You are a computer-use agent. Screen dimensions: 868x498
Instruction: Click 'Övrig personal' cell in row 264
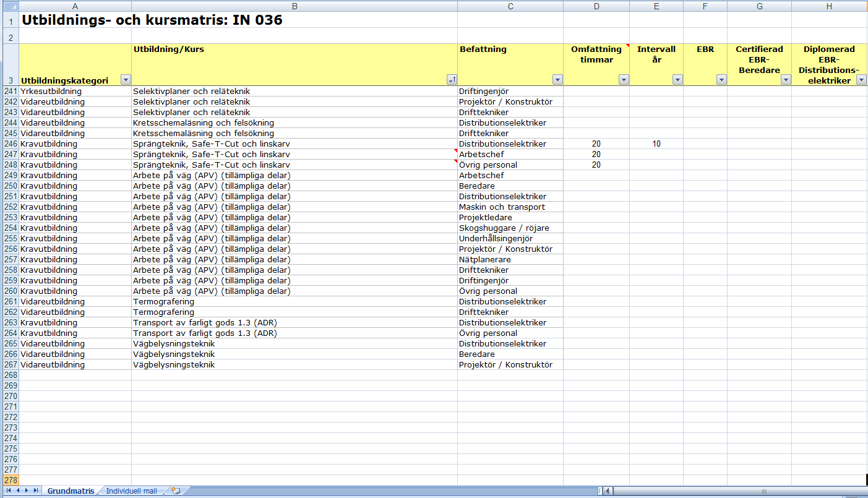pos(510,333)
